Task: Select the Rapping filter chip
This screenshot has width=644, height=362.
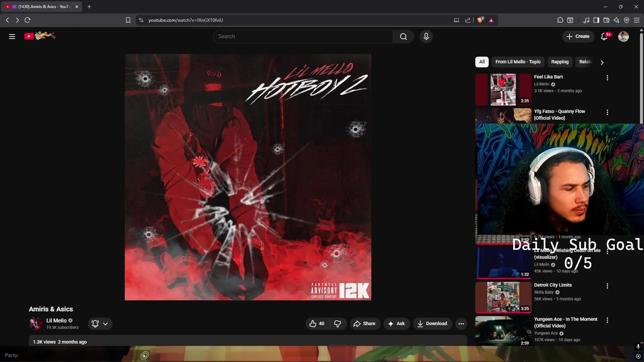Action: pyautogui.click(x=559, y=62)
